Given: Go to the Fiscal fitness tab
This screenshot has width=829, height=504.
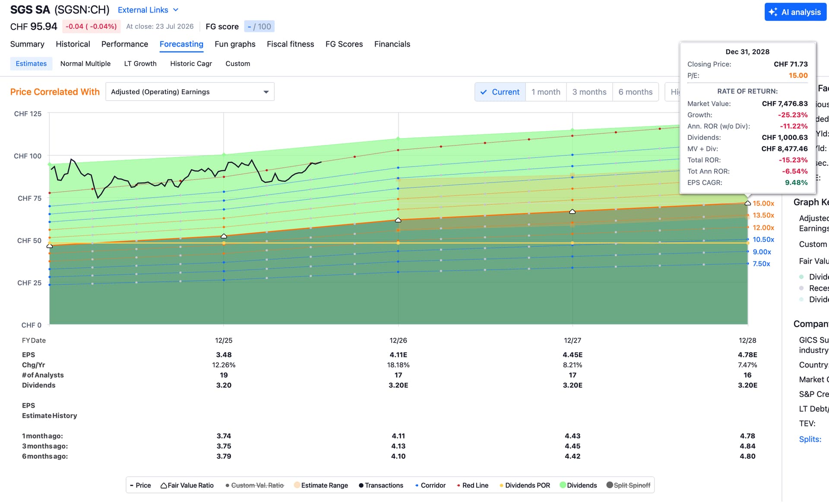Looking at the screenshot, I should coord(291,44).
